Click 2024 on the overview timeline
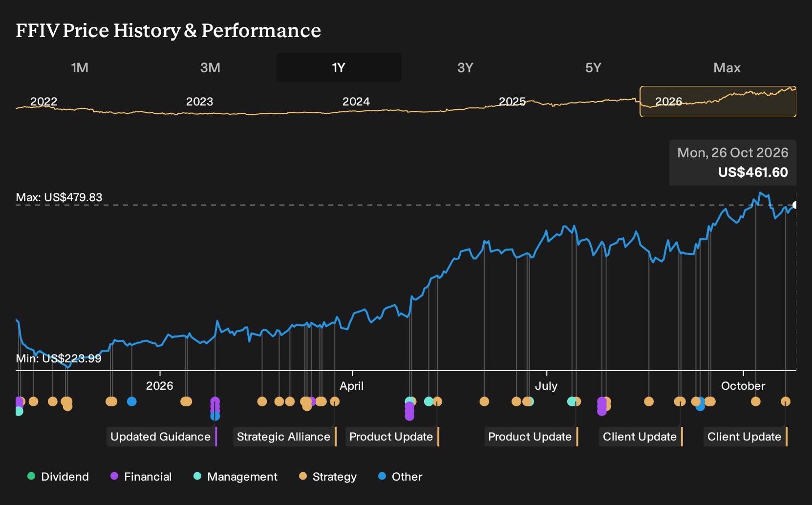This screenshot has height=505, width=812. (356, 102)
